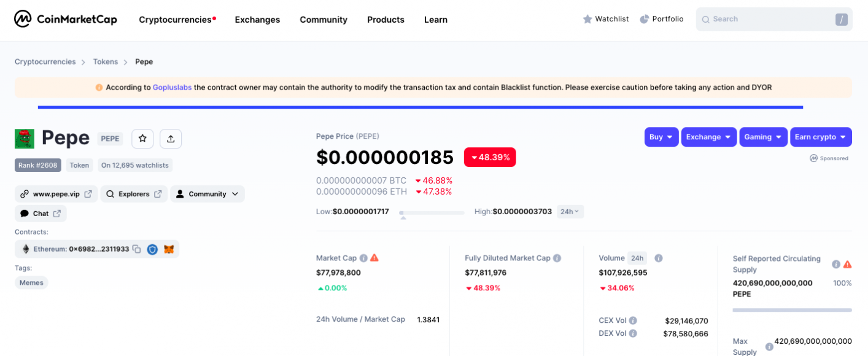The height and width of the screenshot is (356, 868).
Task: Click the Sponsored label
Action: [829, 158]
